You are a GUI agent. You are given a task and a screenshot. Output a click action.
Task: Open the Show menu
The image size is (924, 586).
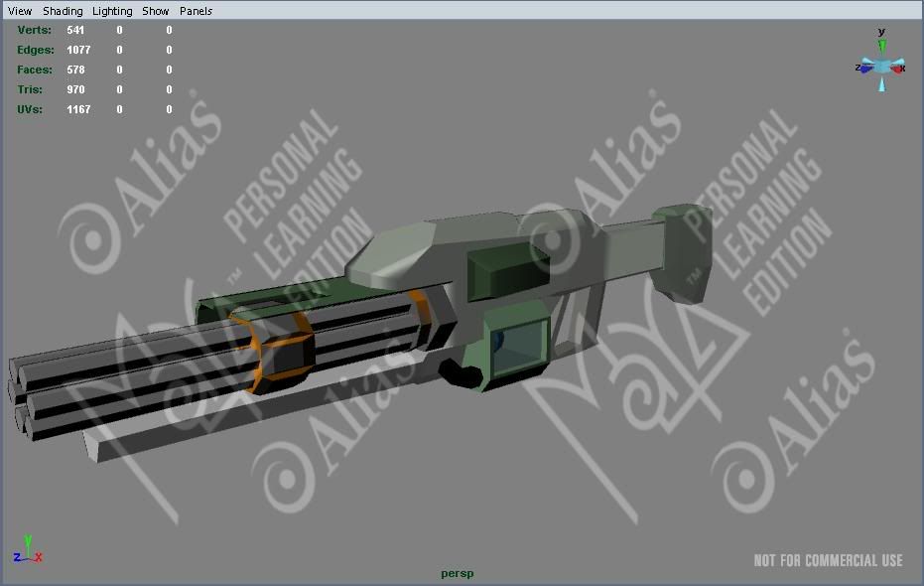[155, 11]
